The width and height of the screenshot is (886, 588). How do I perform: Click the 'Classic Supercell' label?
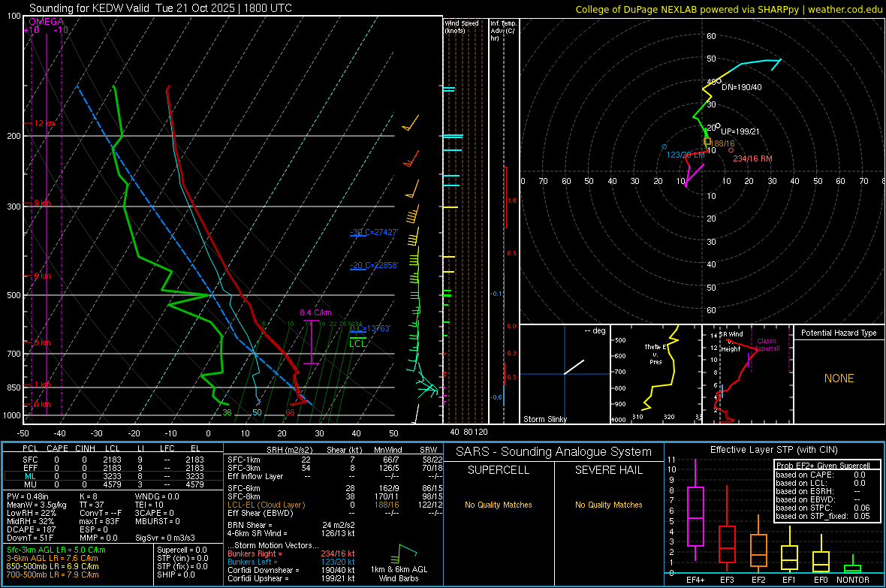(767, 345)
